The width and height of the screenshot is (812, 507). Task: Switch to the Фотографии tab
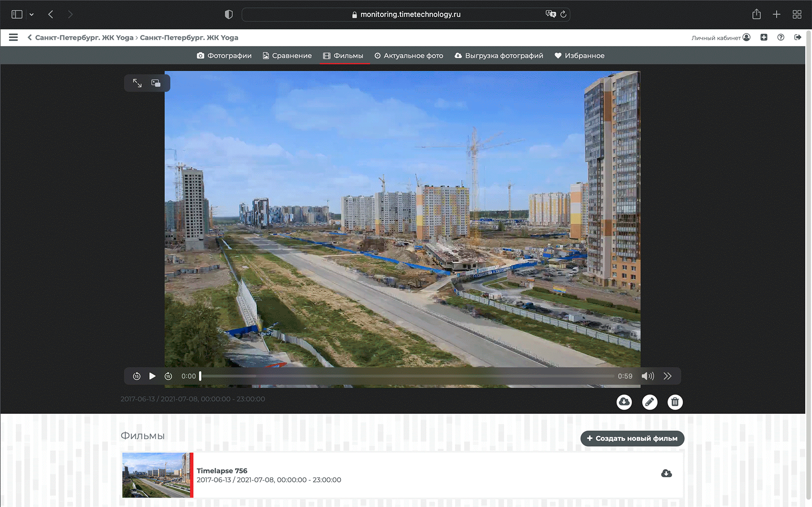(x=224, y=55)
